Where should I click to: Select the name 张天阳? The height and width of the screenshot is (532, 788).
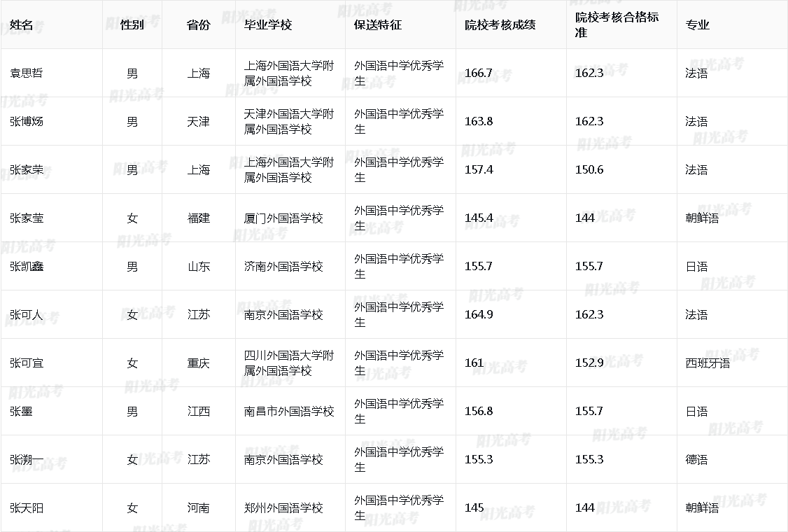26,507
